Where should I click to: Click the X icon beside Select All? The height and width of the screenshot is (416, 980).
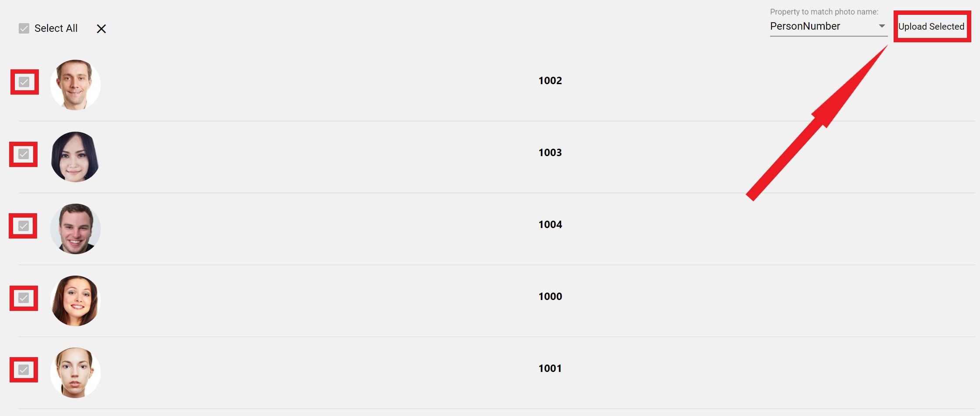click(x=101, y=29)
